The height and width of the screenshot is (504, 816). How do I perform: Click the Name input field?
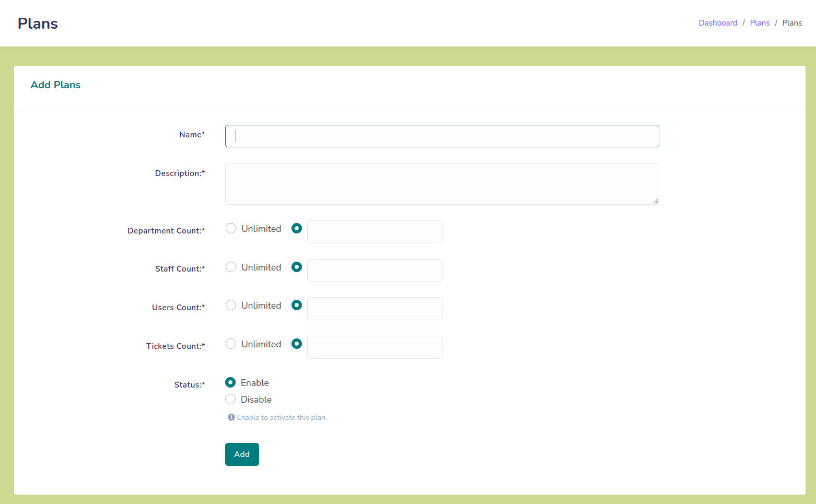click(x=441, y=136)
